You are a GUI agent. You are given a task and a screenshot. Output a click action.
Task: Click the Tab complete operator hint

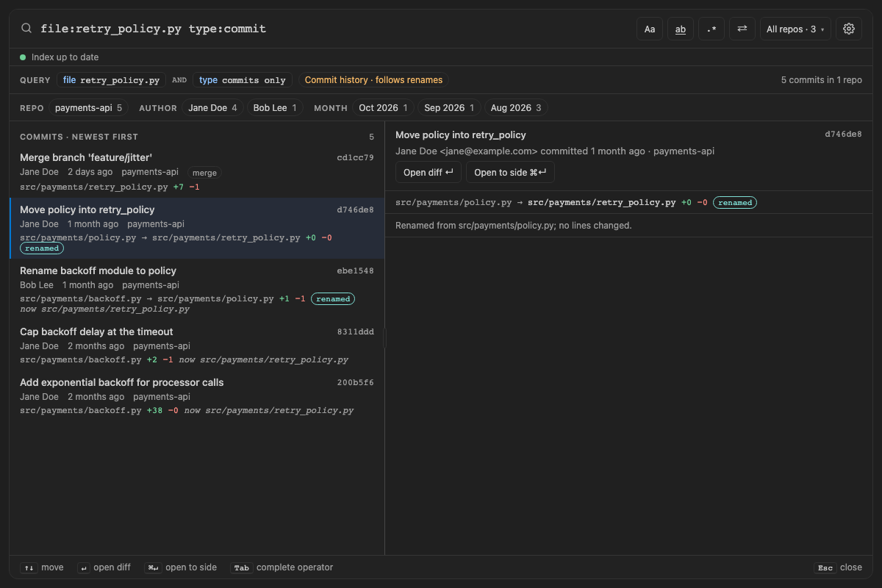282,567
